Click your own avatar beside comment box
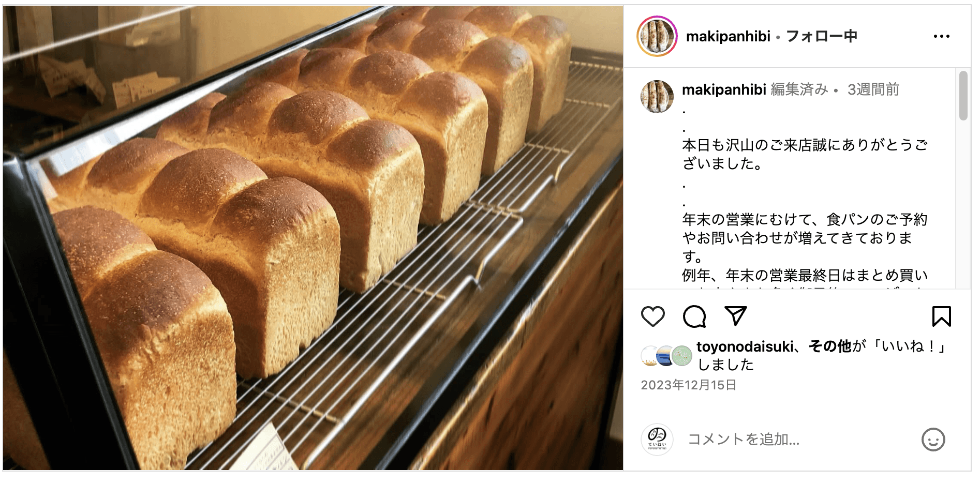The height and width of the screenshot is (484, 980). (657, 440)
